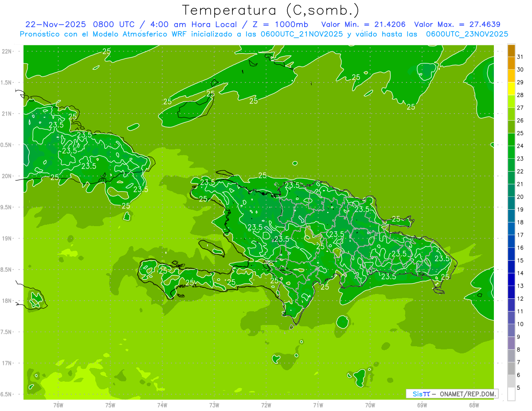This screenshot has width=532, height=411.
Task: Click the "76W" longitude axis label
Action: click(x=58, y=405)
